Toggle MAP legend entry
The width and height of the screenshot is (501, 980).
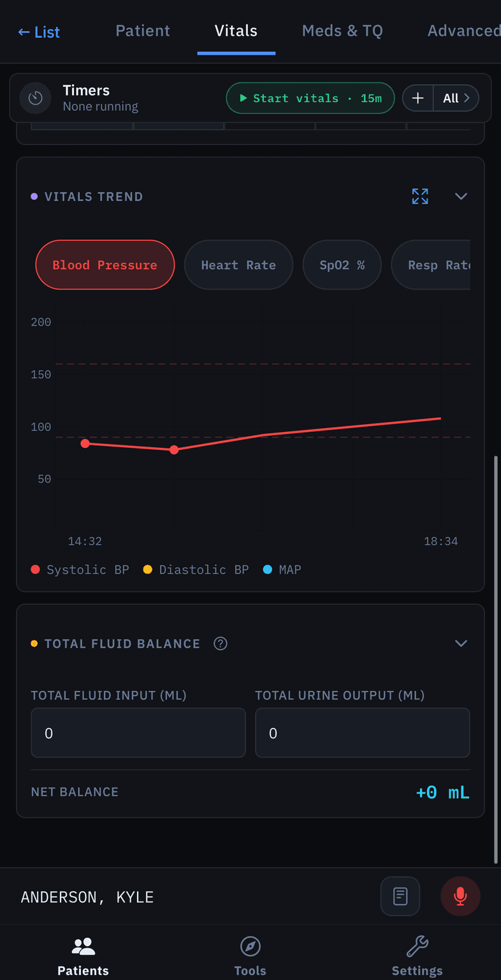pos(282,570)
